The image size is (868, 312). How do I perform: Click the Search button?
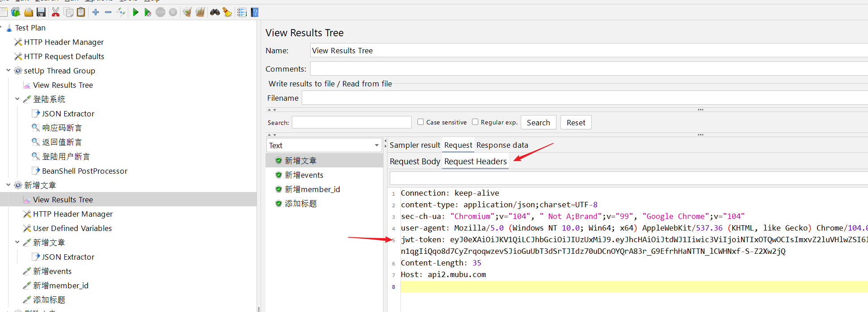pos(538,123)
